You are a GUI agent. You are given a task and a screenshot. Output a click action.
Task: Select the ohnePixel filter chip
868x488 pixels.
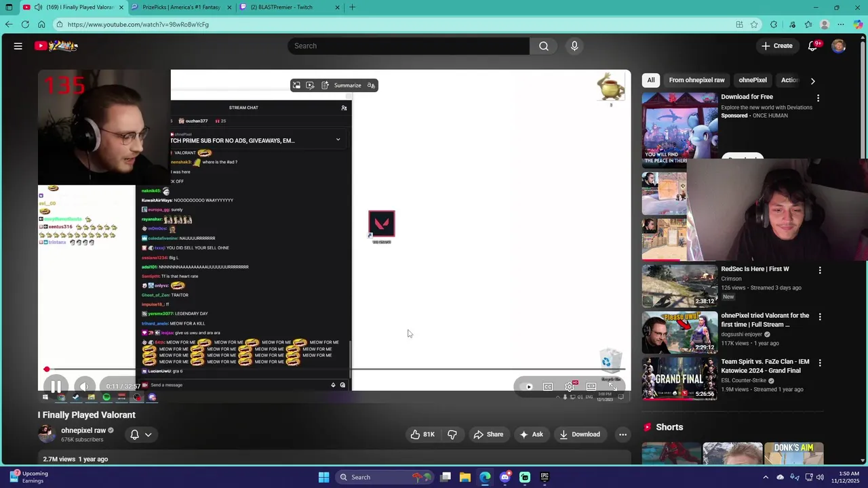point(753,80)
